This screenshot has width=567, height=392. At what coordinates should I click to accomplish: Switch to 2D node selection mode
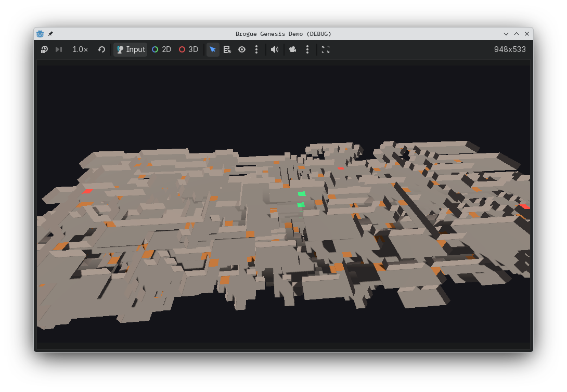click(x=161, y=49)
